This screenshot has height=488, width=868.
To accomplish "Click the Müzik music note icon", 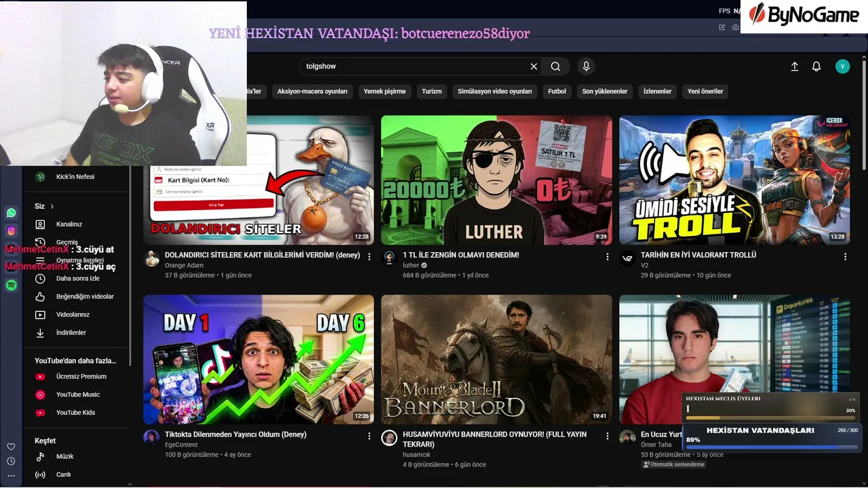I will (x=40, y=457).
